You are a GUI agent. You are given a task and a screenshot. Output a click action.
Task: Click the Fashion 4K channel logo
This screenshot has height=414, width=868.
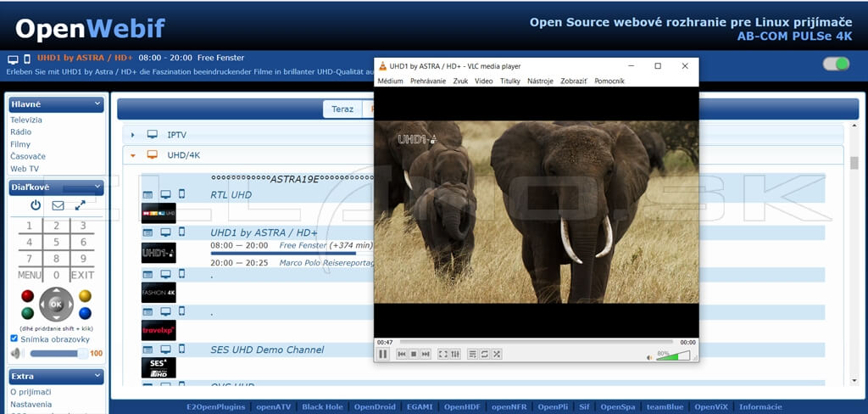159,293
